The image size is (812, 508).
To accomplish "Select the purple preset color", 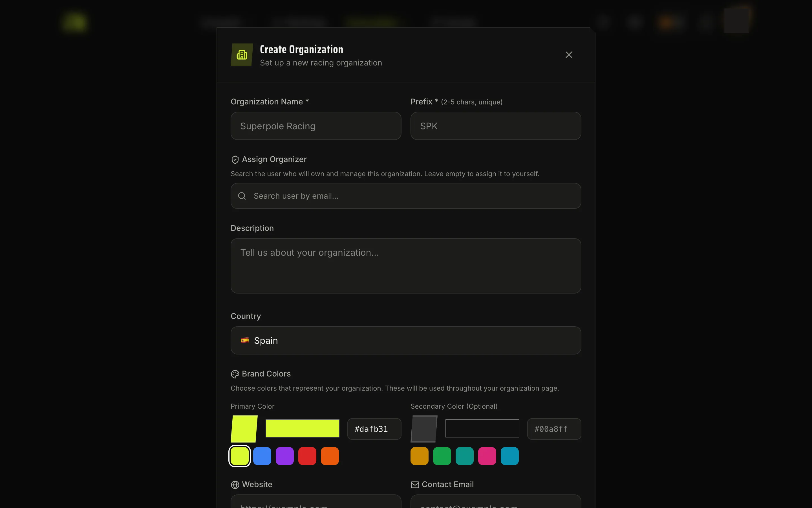I will pyautogui.click(x=284, y=456).
